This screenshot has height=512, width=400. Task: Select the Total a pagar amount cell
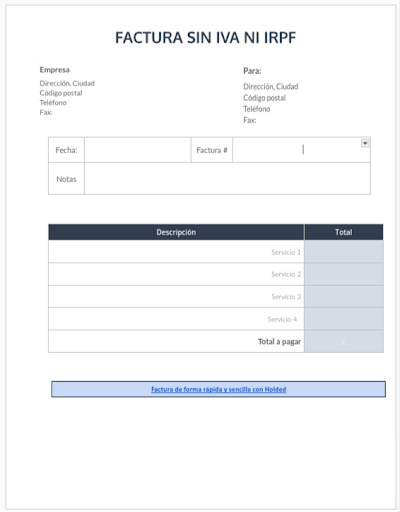click(x=344, y=341)
